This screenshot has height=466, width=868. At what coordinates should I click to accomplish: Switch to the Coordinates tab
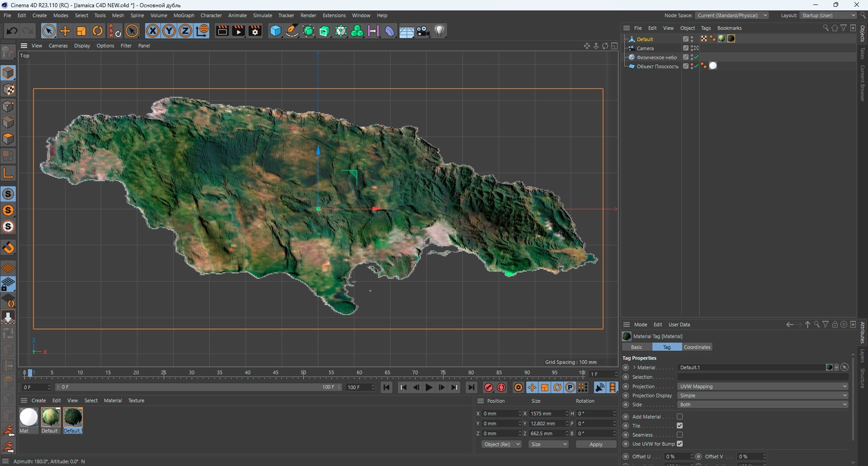(x=697, y=347)
